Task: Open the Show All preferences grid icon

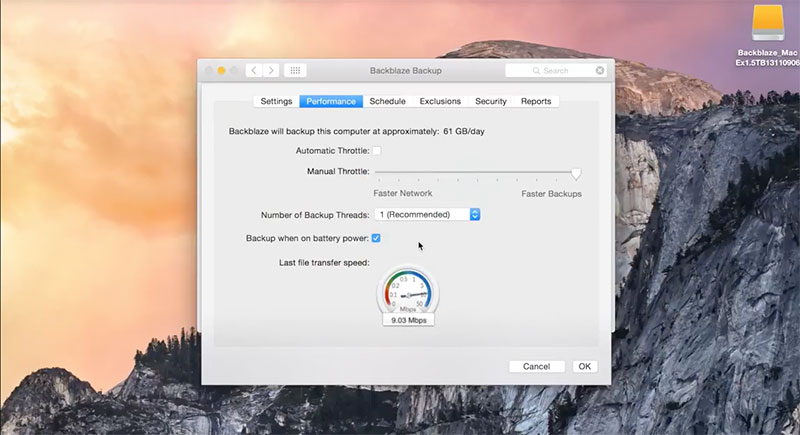Action: [295, 71]
